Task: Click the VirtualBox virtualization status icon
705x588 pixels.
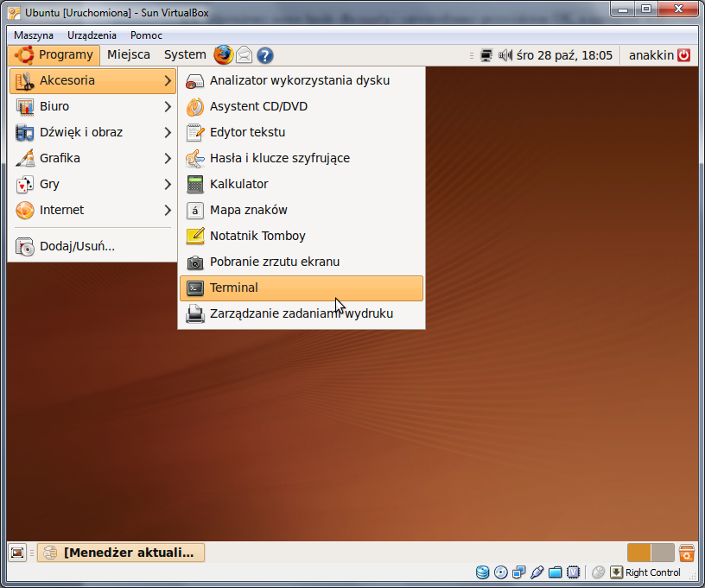Action: pyautogui.click(x=574, y=572)
